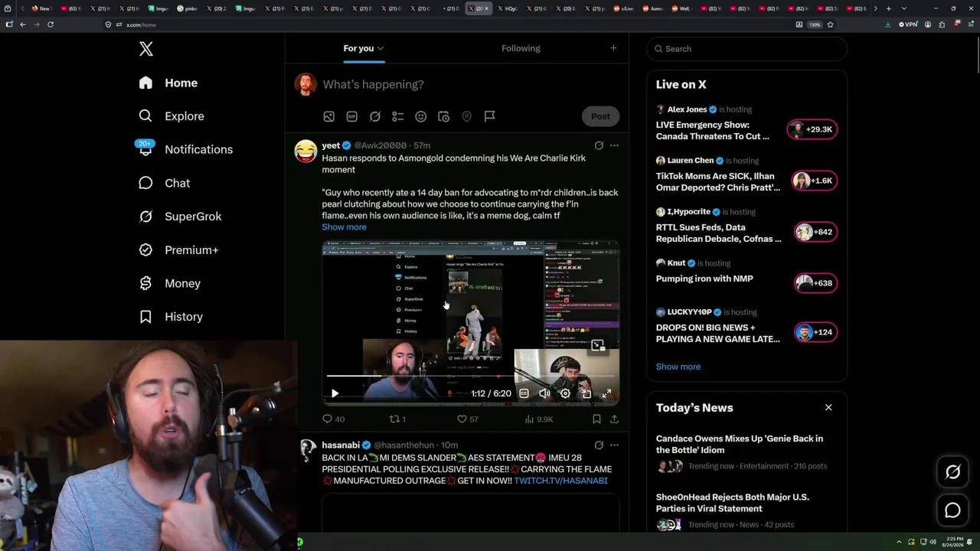The height and width of the screenshot is (551, 980).
Task: Open Money in the sidebar
Action: click(169, 283)
